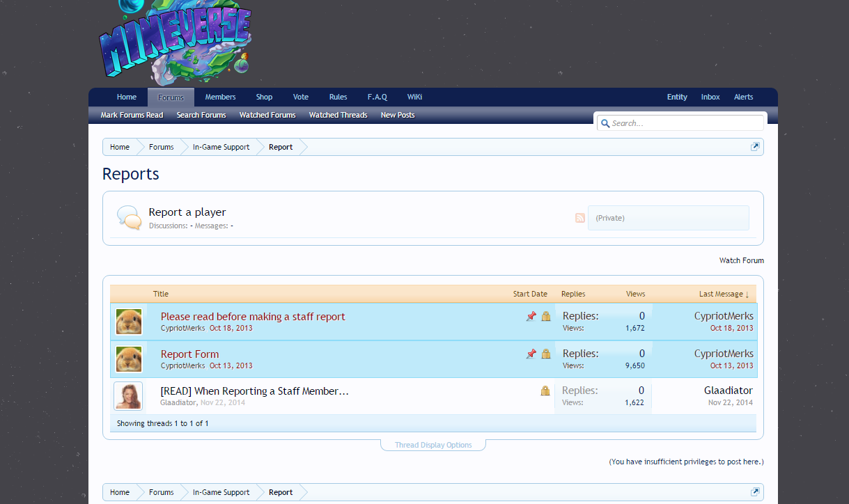Open 'Please read before making a staff report'
This screenshot has width=849, height=504.
coord(253,316)
